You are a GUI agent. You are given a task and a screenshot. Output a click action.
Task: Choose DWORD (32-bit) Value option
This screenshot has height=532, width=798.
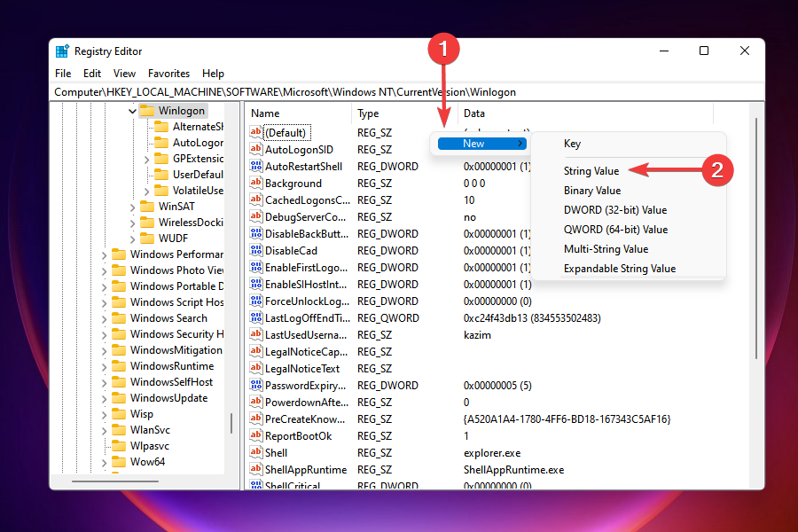tap(615, 210)
